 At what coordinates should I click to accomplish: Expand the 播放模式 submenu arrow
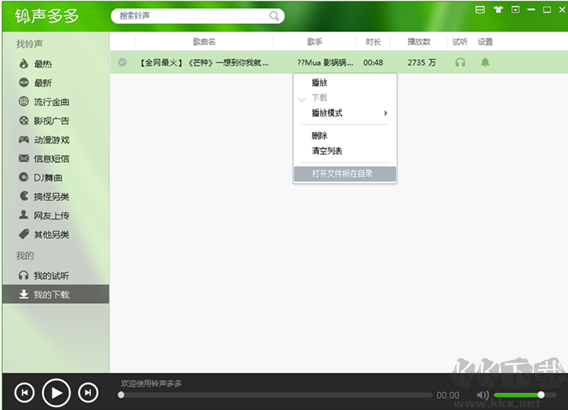tap(386, 113)
